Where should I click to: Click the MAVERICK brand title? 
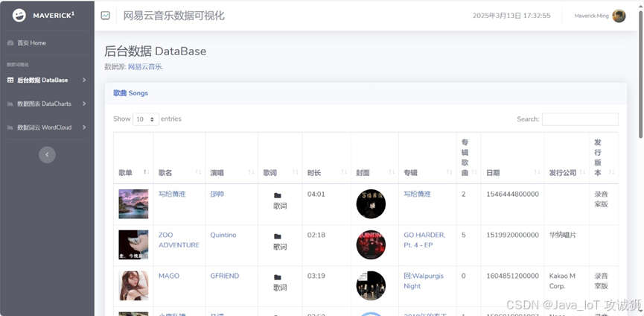(54, 16)
